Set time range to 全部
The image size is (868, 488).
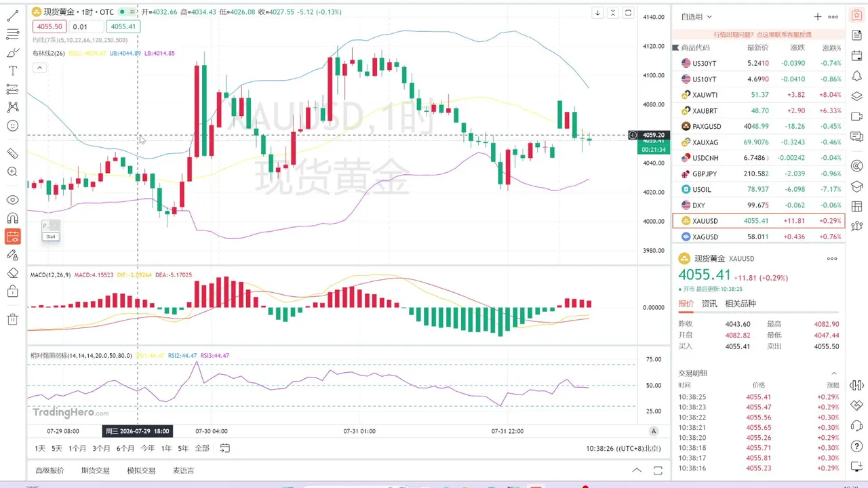point(202,448)
